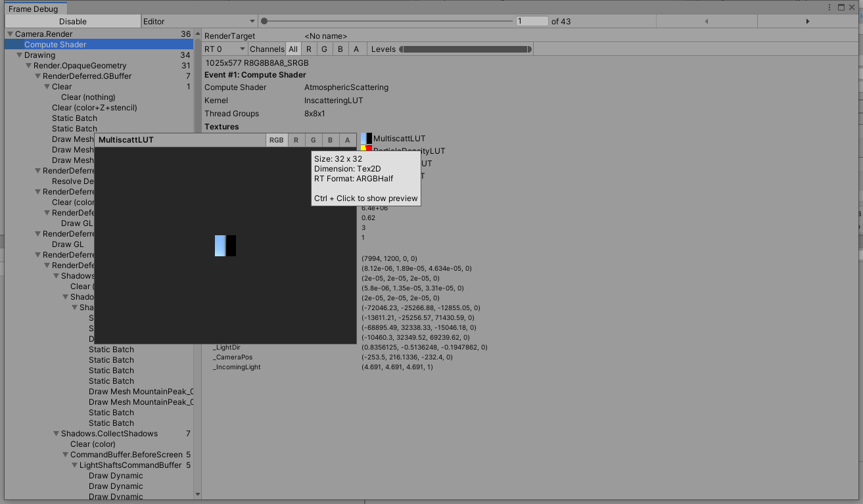Adjust the Levels range slider
863x504 pixels.
coord(465,49)
